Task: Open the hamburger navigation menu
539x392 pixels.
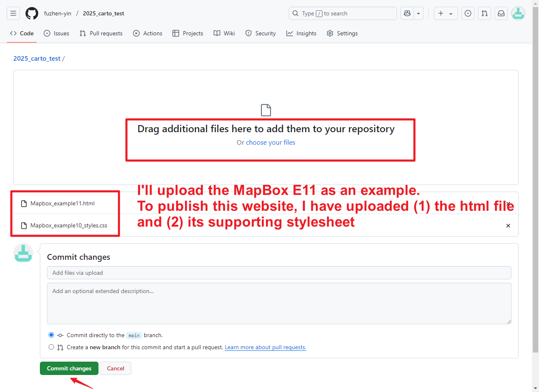Action: coord(13,13)
